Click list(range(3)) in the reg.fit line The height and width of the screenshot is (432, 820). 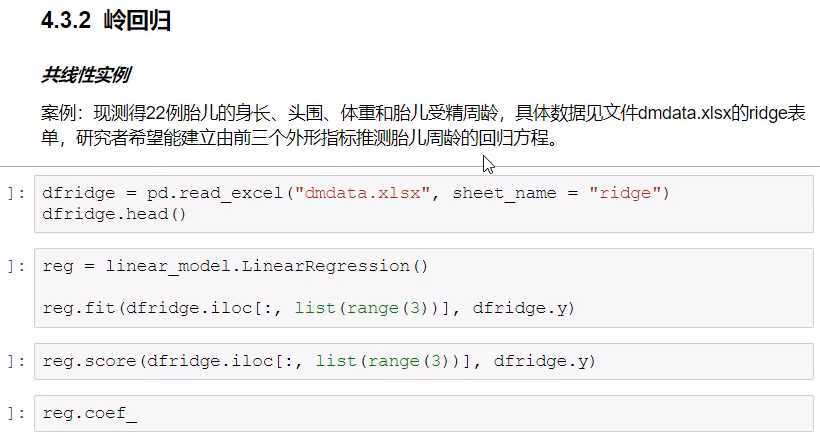(x=368, y=308)
